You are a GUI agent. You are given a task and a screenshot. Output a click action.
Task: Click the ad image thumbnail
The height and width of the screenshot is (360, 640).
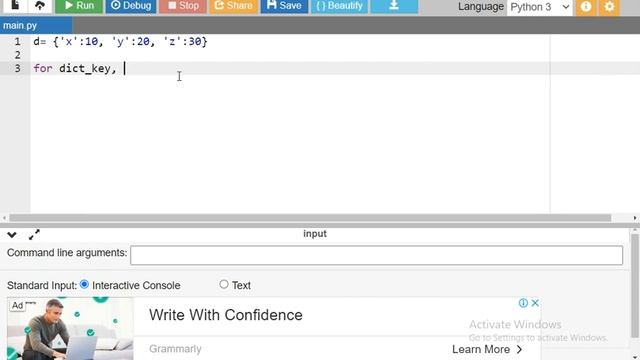70,329
